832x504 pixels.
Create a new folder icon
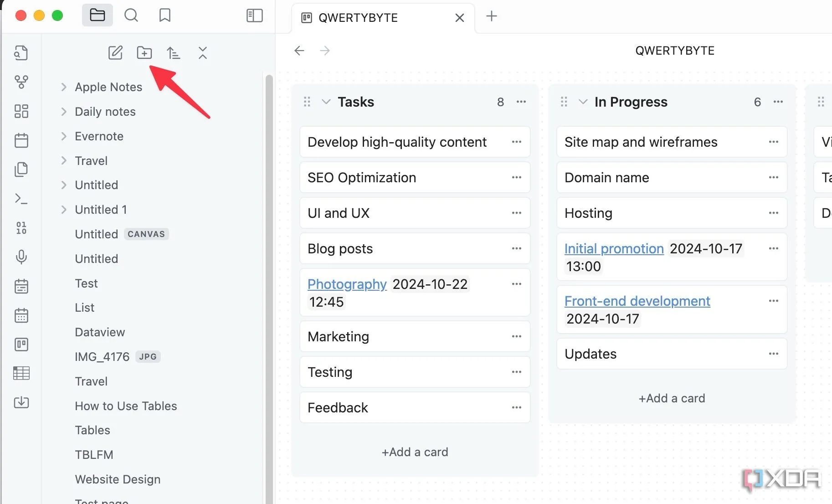pyautogui.click(x=144, y=53)
